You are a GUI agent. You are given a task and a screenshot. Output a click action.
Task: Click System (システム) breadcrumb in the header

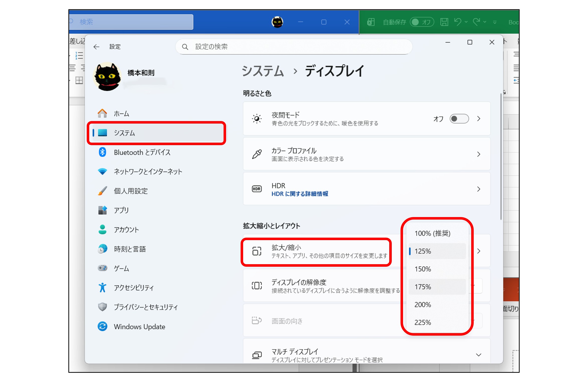(262, 71)
